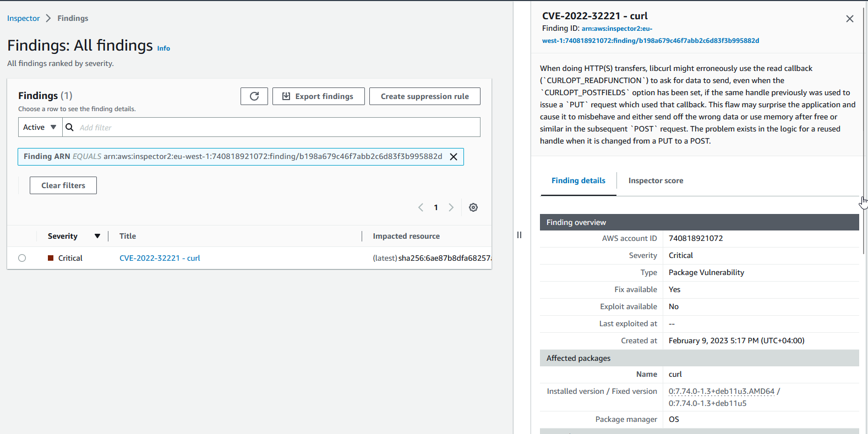Click installed version 0:7.74.0-1.3+deb11u3.AMD64
Image resolution: width=868 pixels, height=434 pixels.
point(722,391)
